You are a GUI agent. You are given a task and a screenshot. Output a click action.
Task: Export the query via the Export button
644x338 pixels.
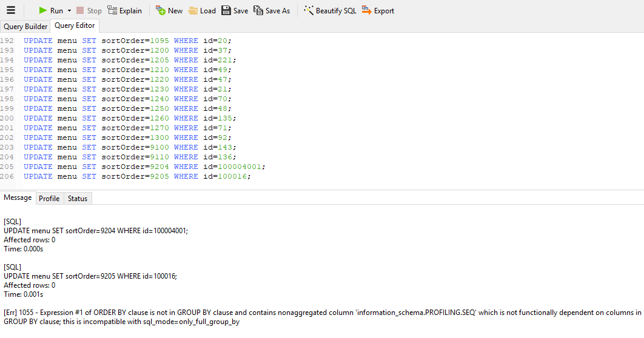coord(378,10)
